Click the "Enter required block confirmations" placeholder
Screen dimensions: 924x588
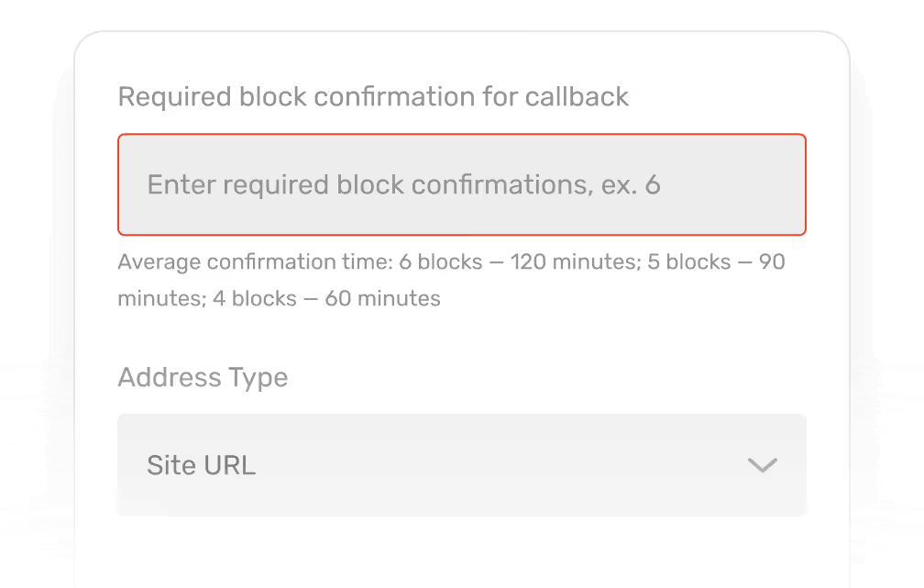pos(367,185)
